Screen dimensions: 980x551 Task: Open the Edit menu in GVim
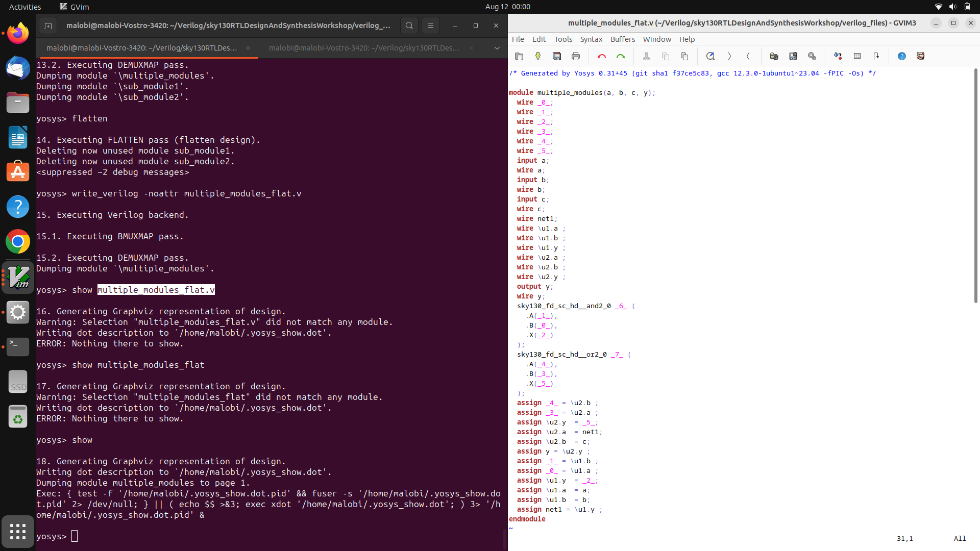(538, 39)
